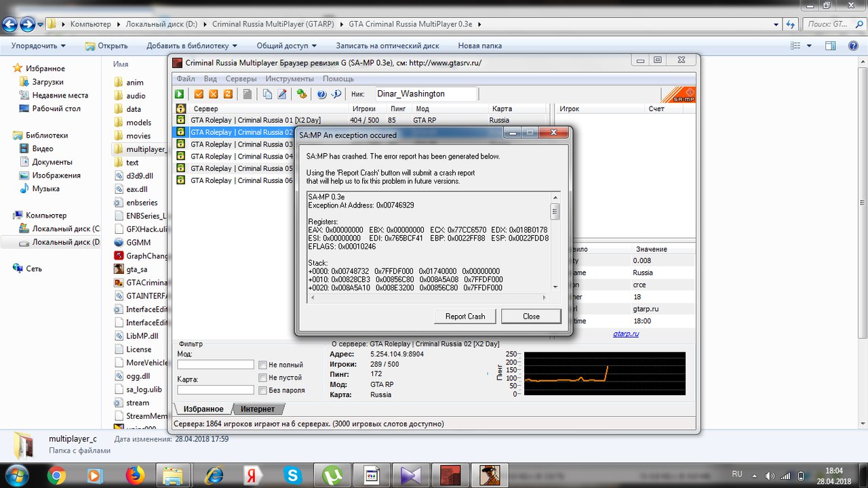Image resolution: width=868 pixels, height=488 pixels.
Task: Click the Explorer forward navigation arrow
Action: 28,24
